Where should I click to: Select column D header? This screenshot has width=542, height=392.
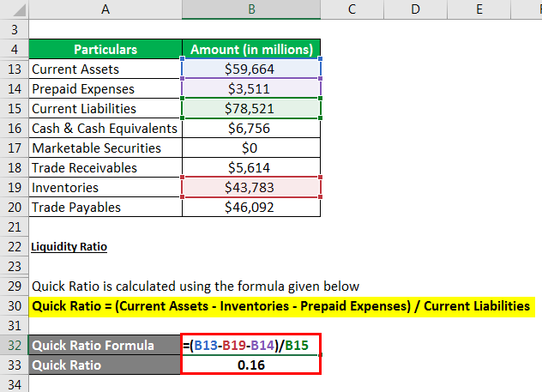(x=415, y=9)
